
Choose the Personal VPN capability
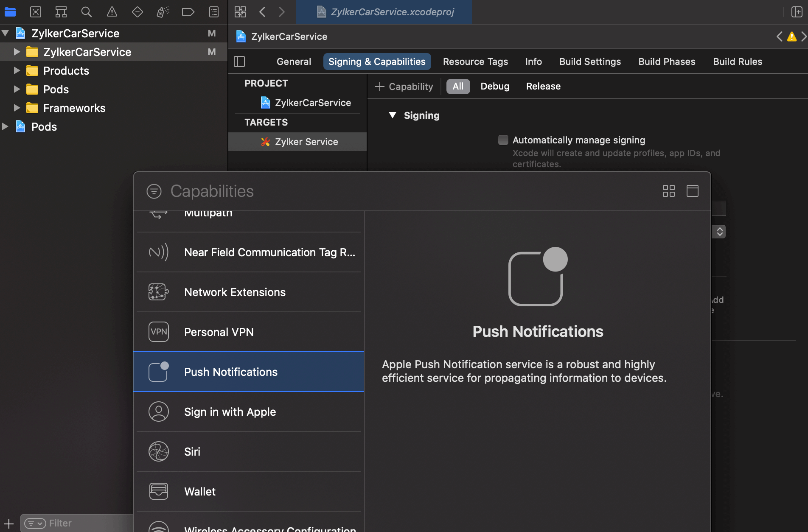(x=249, y=332)
